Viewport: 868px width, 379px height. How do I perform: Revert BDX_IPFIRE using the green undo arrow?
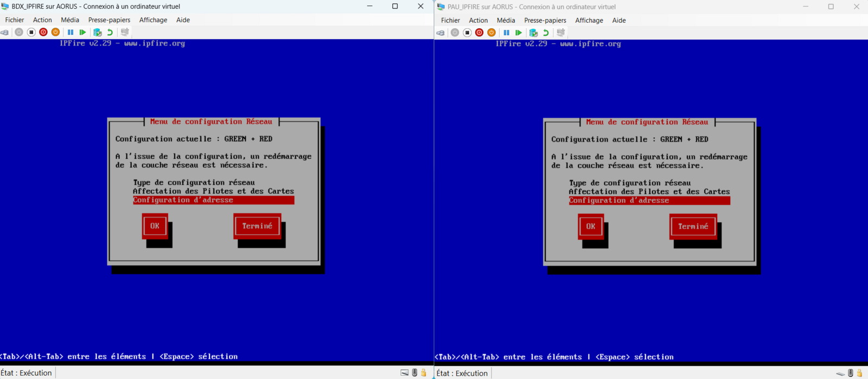click(110, 33)
